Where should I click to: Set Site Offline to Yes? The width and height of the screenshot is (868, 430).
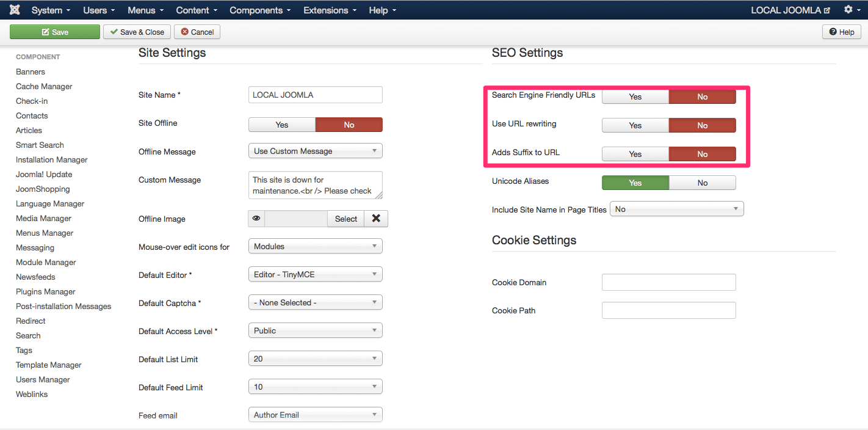point(282,125)
